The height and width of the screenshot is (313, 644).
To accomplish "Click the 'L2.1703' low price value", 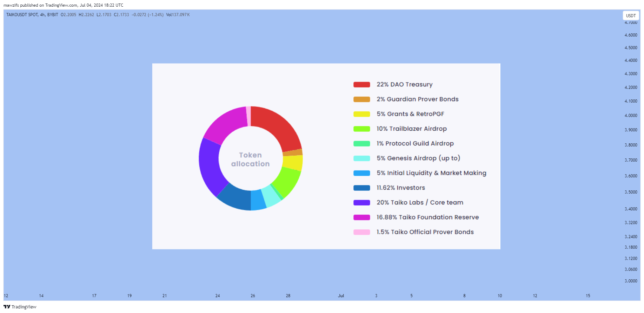I will pos(104,15).
